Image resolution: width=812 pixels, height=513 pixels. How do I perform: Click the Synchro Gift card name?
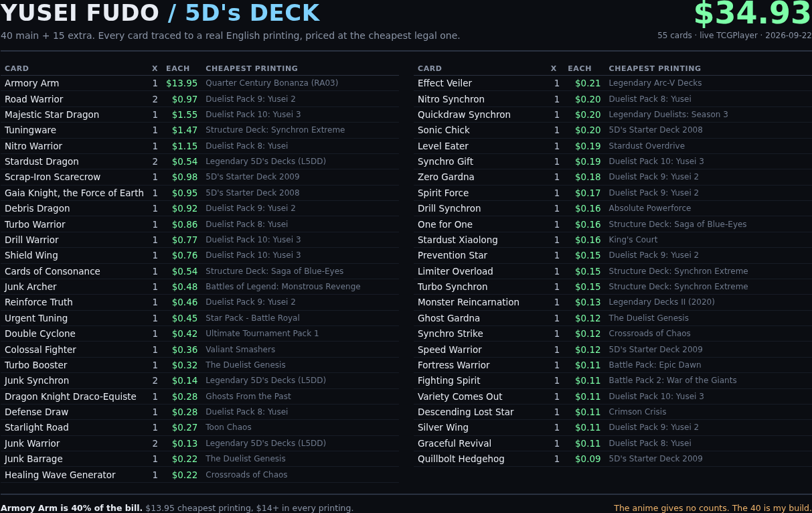[x=445, y=161]
